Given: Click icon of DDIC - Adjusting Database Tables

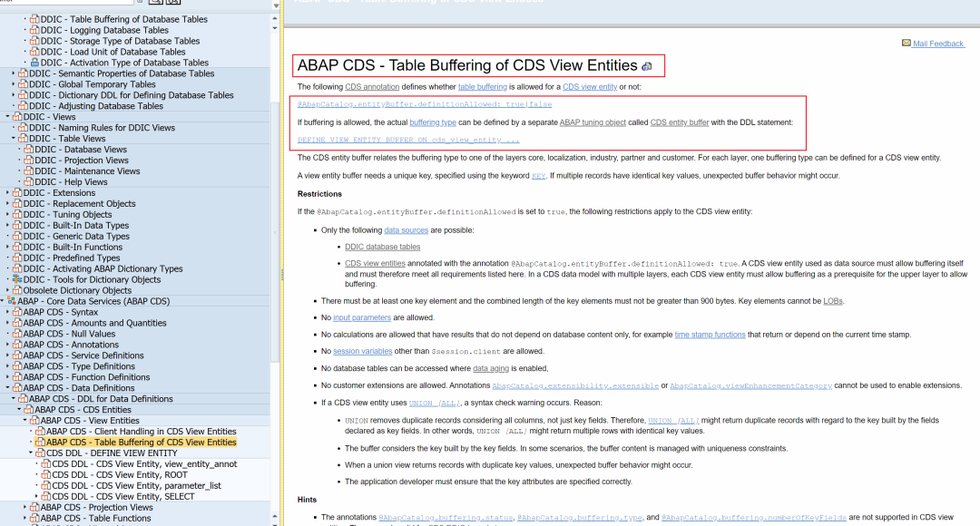Looking at the screenshot, I should (23, 106).
